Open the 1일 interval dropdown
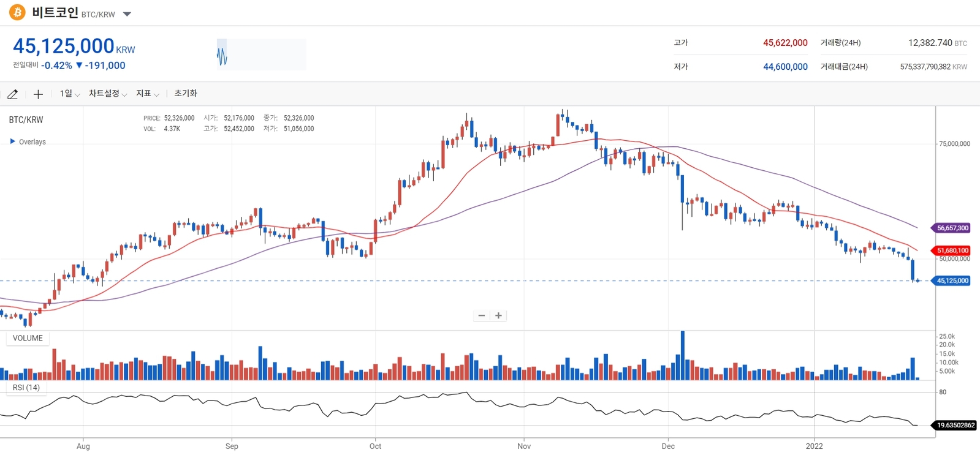The image size is (980, 455). (x=69, y=94)
